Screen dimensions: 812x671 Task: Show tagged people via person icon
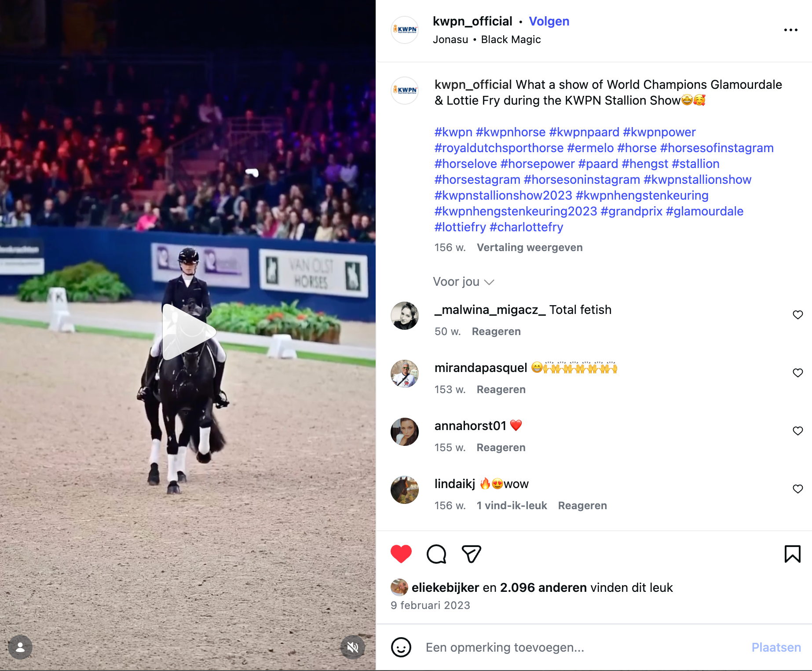pyautogui.click(x=20, y=647)
